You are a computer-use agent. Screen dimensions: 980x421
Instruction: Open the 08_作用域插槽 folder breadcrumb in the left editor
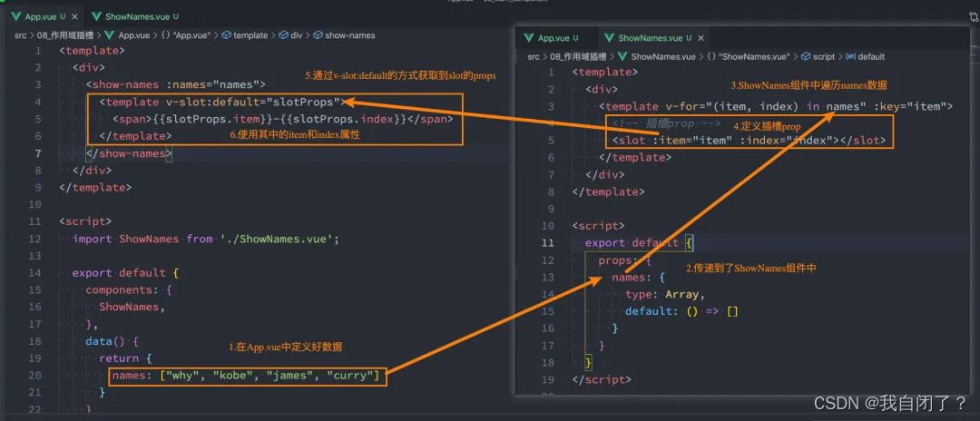(x=64, y=35)
